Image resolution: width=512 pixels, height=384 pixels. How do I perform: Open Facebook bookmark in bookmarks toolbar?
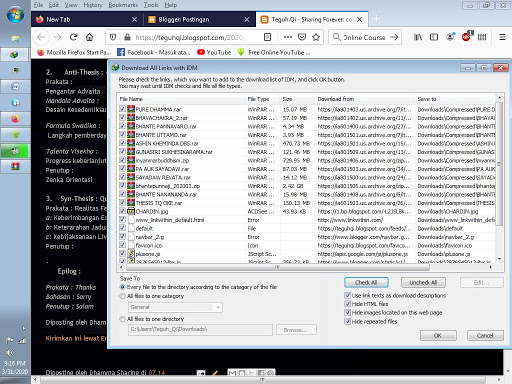tap(154, 52)
